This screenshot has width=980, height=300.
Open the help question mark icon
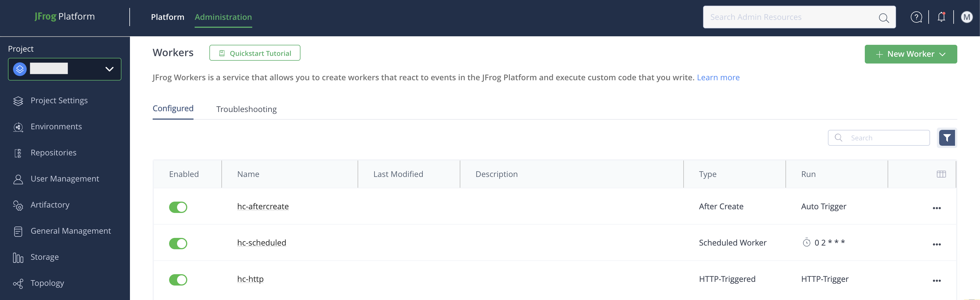(916, 17)
